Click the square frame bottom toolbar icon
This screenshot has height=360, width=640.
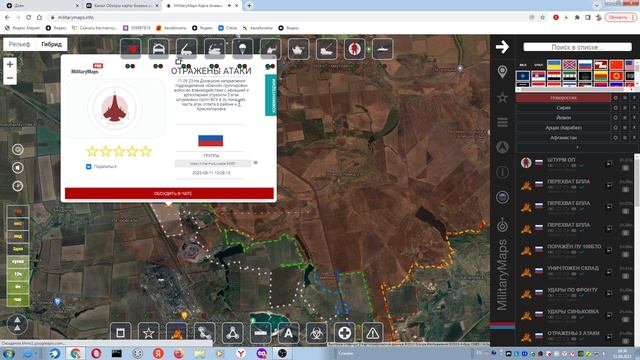pos(120,333)
